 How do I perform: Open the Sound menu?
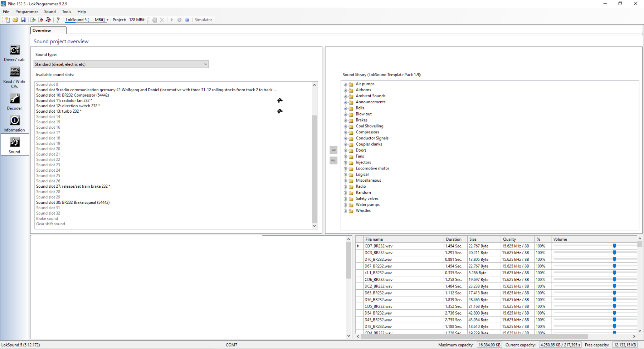(50, 12)
